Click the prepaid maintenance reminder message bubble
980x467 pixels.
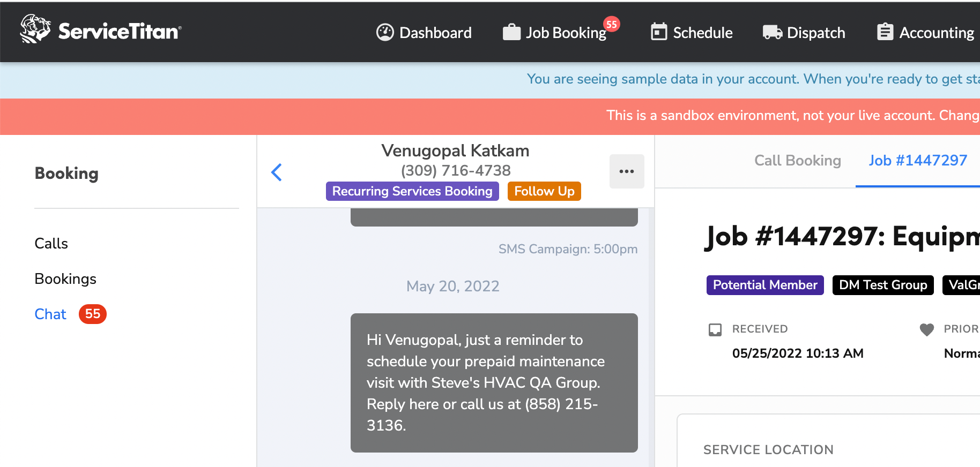[x=494, y=383]
